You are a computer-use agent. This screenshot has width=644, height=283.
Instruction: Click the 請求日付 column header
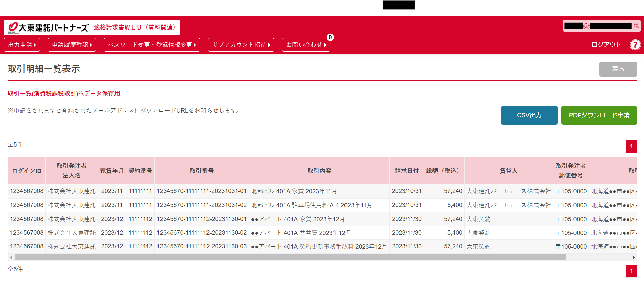tap(407, 171)
